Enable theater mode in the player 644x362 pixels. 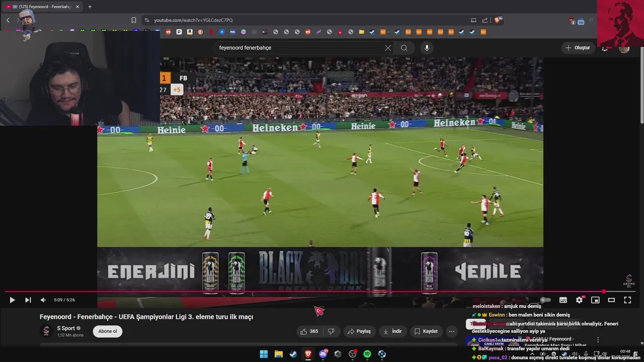[x=611, y=300]
